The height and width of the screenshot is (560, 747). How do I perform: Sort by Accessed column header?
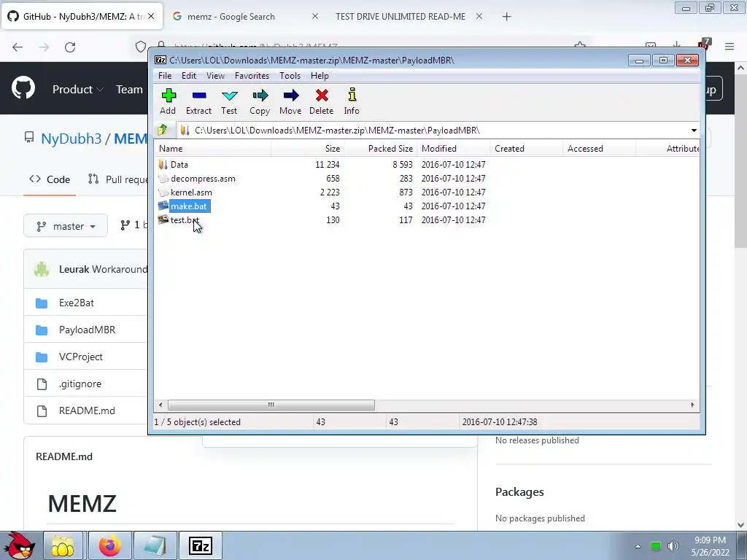[x=600, y=149]
